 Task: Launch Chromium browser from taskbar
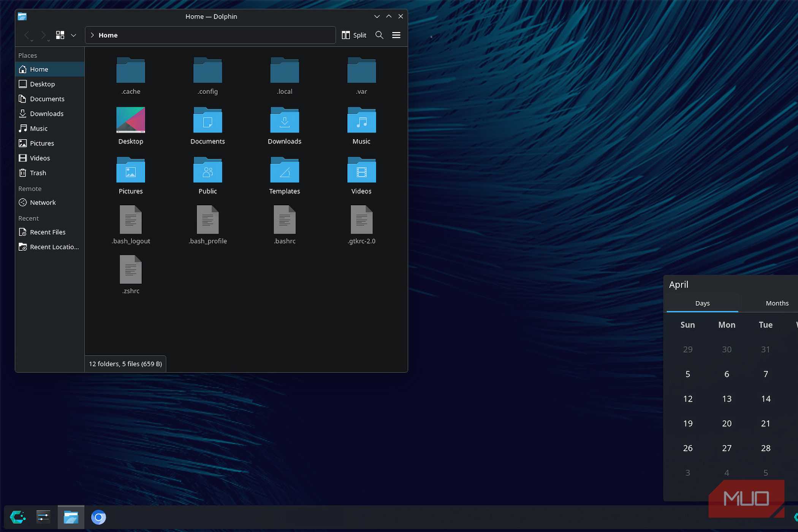(x=98, y=517)
